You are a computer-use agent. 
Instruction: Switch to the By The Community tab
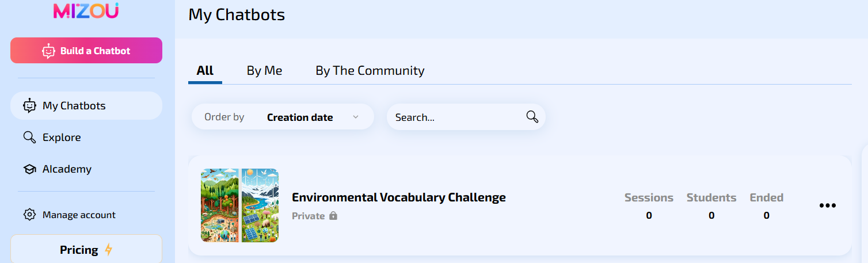click(x=370, y=70)
